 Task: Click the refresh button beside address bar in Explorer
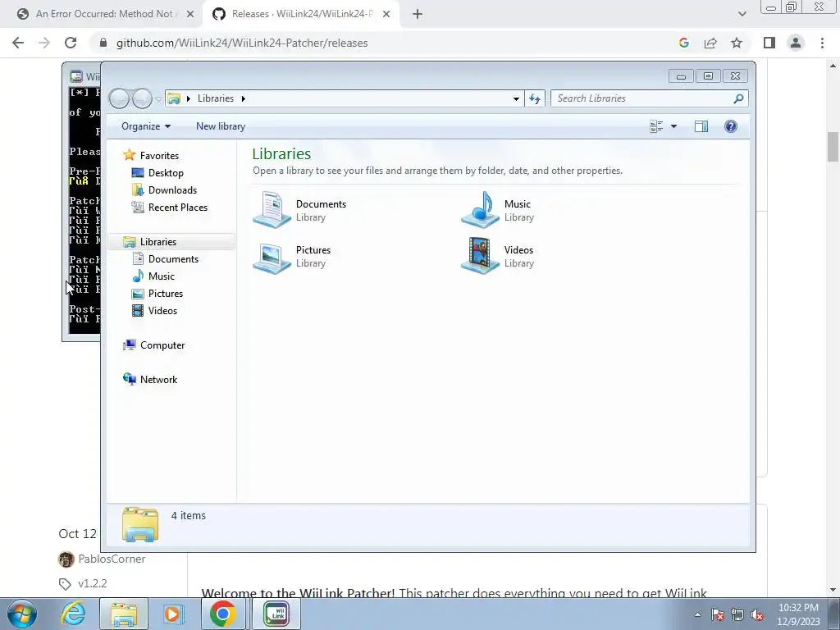point(535,98)
